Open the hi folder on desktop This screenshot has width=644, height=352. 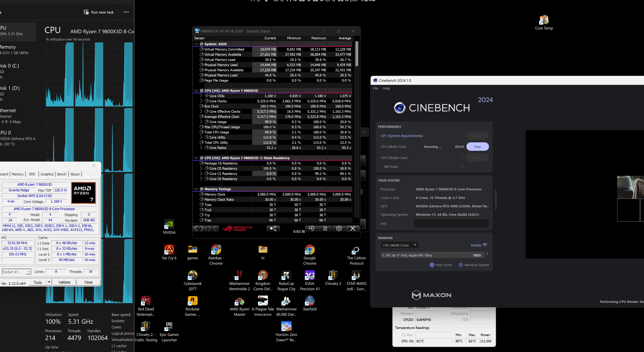coord(263,252)
